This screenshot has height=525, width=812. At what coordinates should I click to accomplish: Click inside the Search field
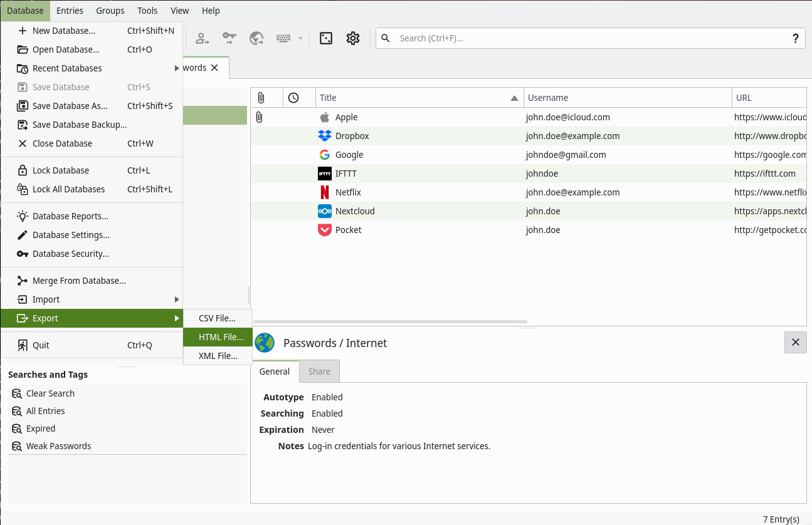pyautogui.click(x=589, y=38)
